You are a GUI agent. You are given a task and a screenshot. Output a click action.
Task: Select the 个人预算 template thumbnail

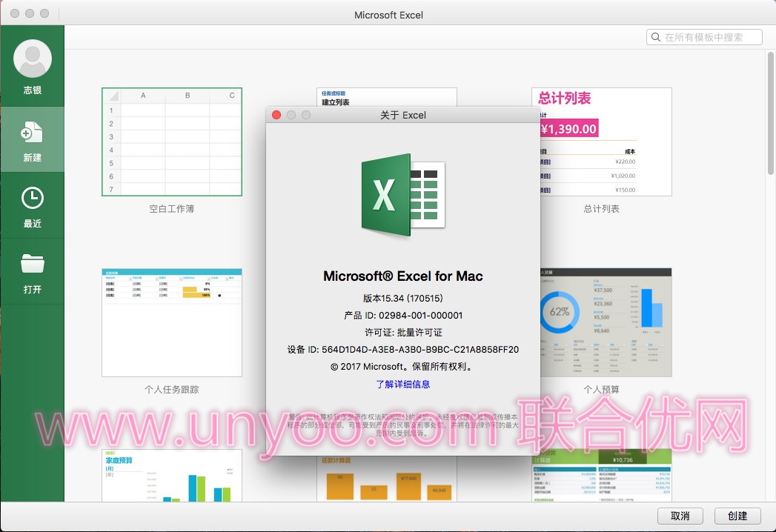(606, 322)
